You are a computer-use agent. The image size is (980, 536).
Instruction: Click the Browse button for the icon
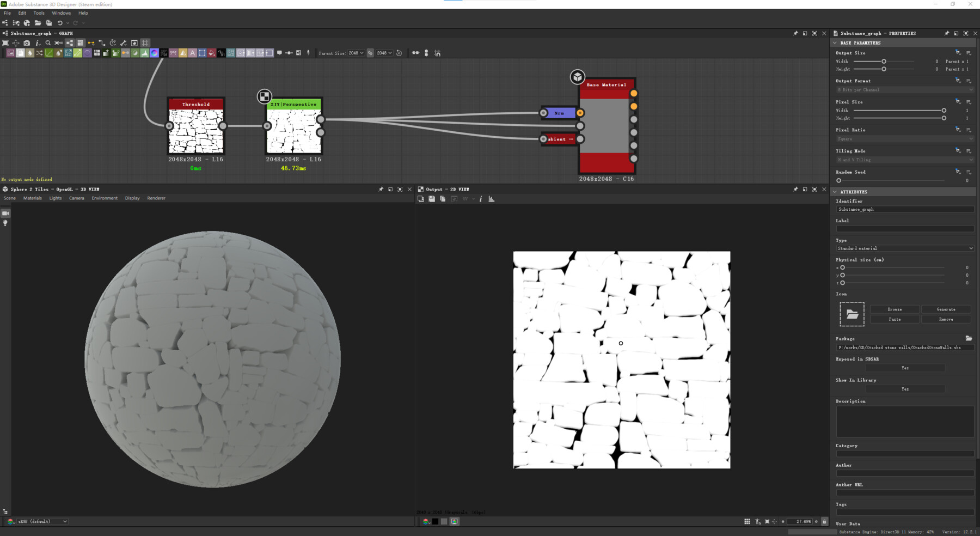895,309
